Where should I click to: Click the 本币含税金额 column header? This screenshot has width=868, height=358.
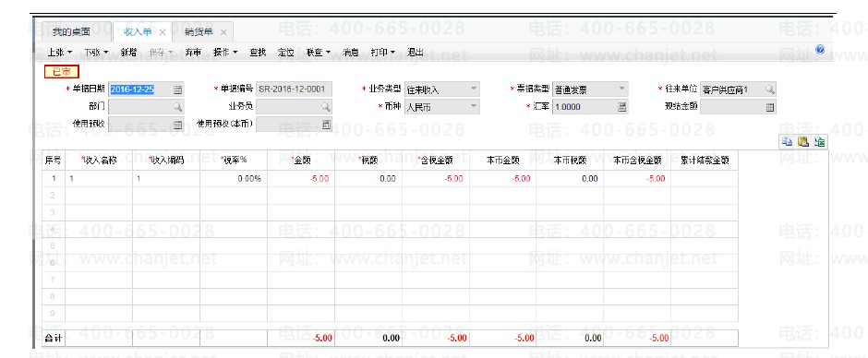636,160
